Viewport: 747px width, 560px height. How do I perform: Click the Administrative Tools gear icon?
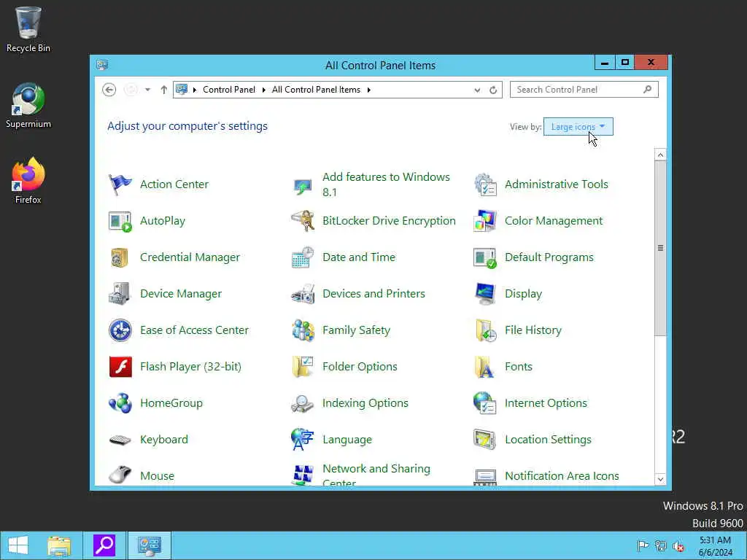[485, 184]
